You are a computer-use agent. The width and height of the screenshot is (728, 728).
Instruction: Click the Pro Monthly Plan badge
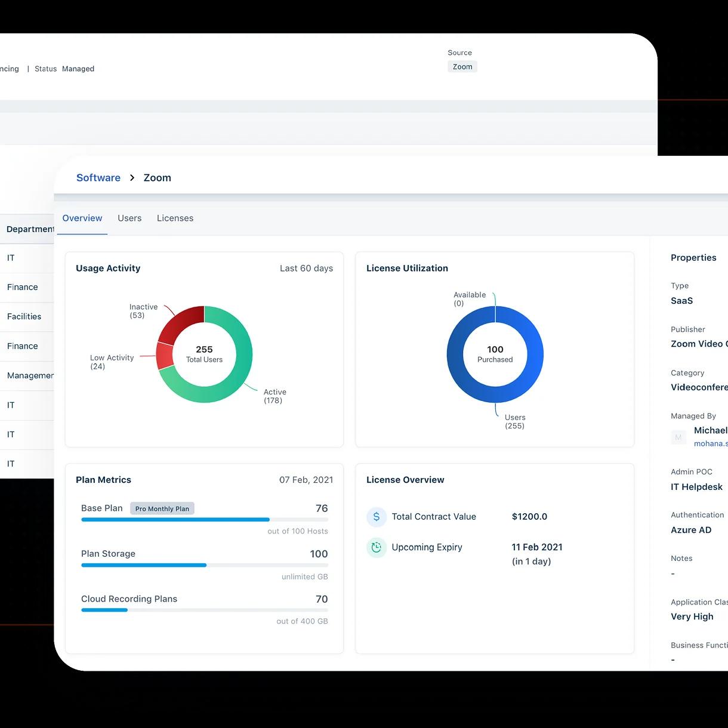pos(162,508)
